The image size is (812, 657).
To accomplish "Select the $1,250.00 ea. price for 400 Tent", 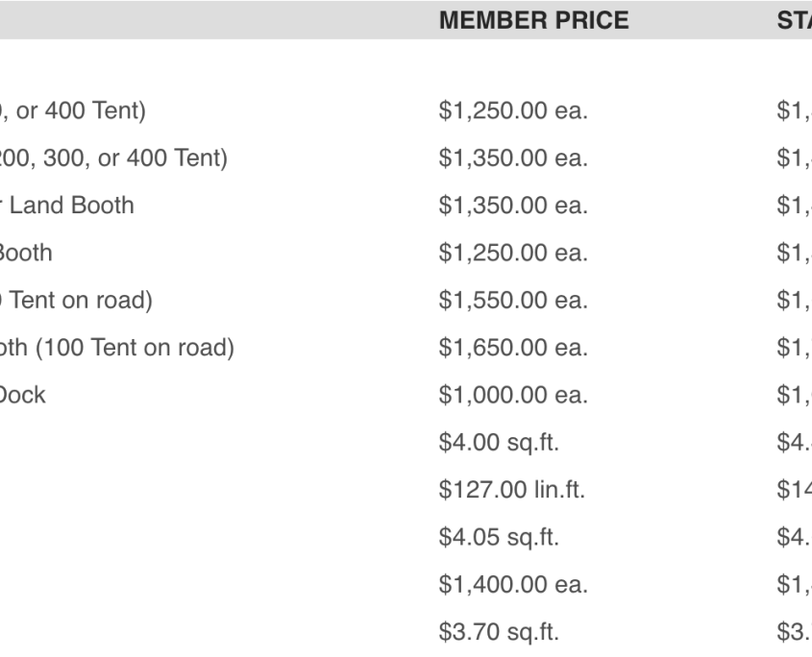I will [513, 110].
